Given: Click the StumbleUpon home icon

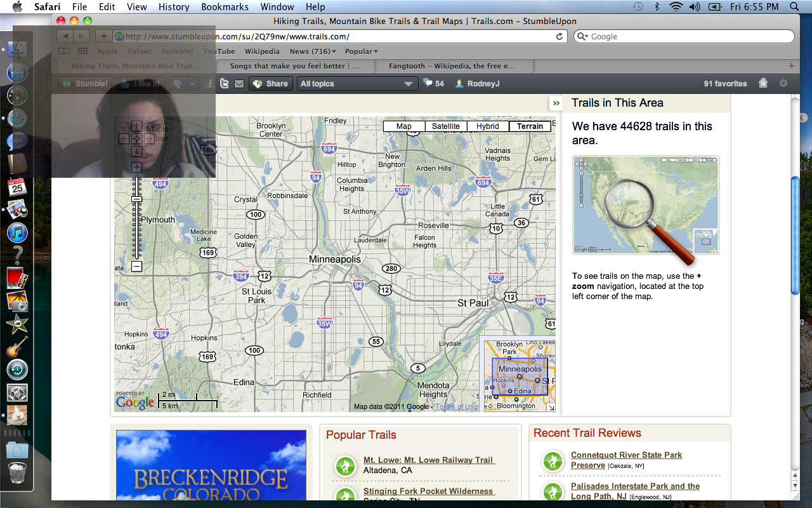Looking at the screenshot, I should click(763, 83).
